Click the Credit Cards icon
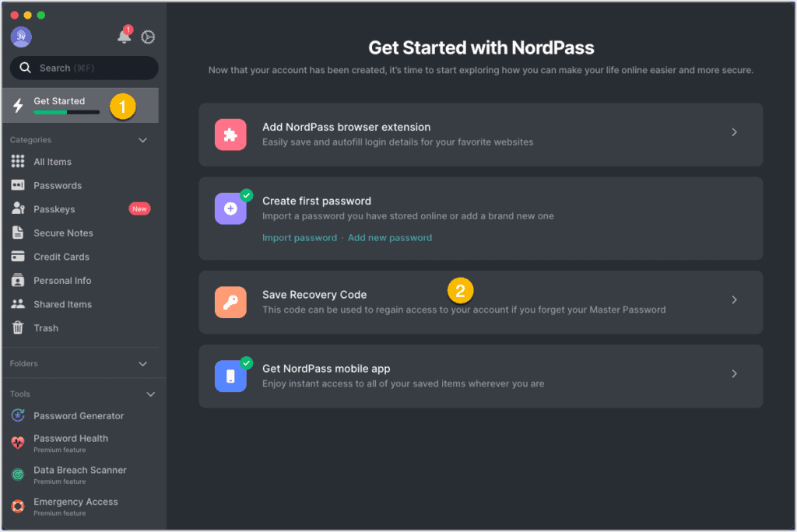797x532 pixels. pos(18,257)
